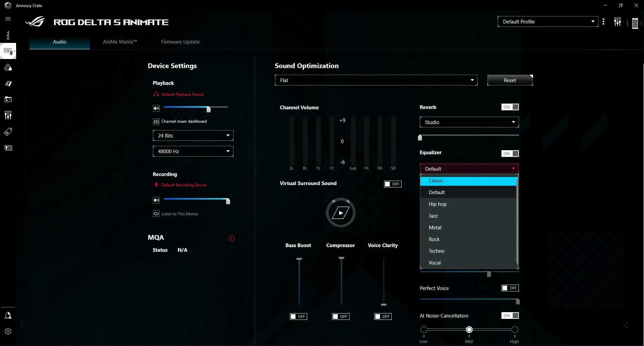Mute playback with the speaker icon
Image resolution: width=644 pixels, height=346 pixels.
[156, 108]
